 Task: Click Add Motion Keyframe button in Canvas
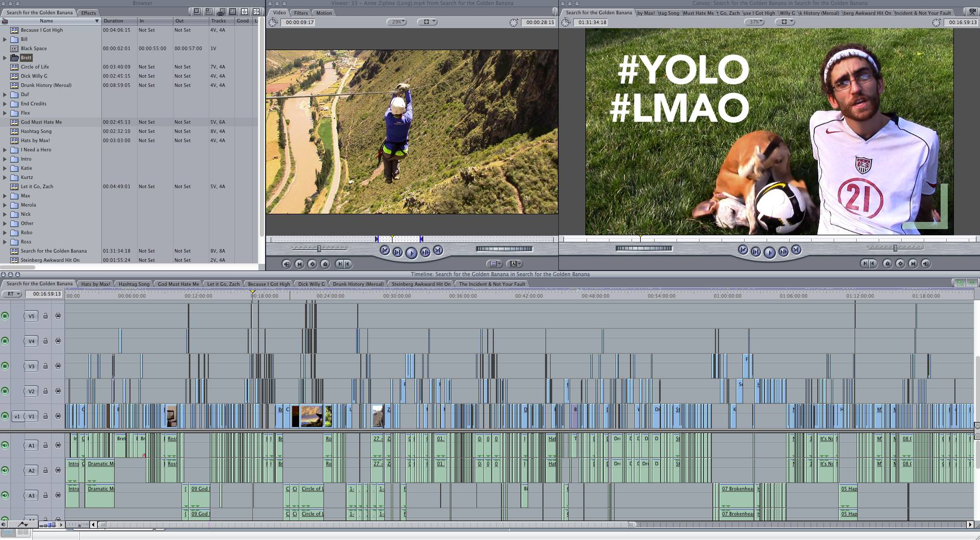pos(900,264)
